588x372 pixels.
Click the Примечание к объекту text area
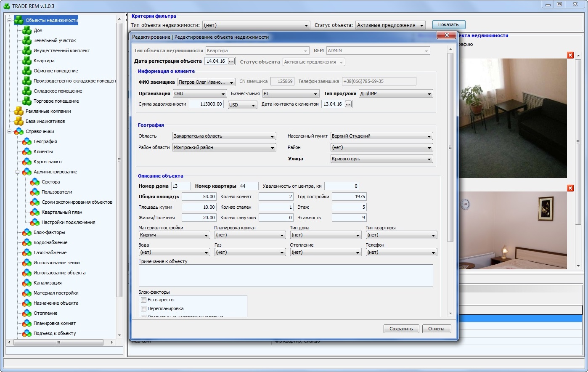pos(286,276)
